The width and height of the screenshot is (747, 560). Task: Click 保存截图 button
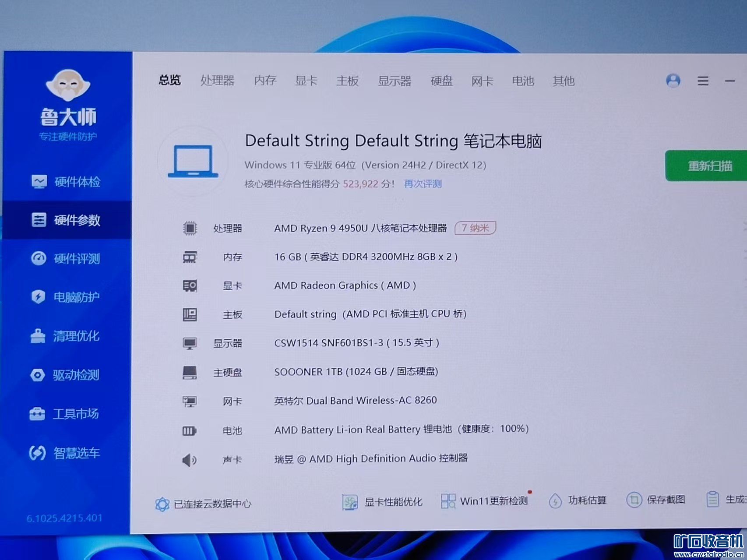[x=656, y=500]
